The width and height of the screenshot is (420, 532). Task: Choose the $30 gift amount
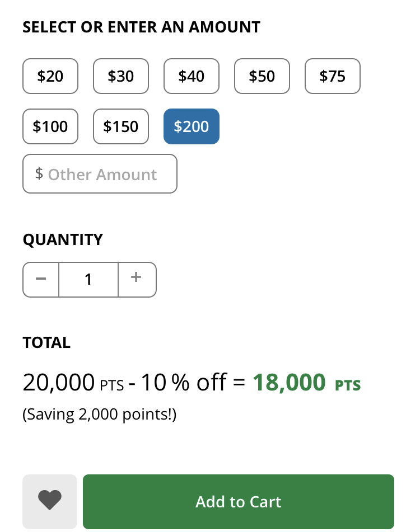tap(121, 76)
